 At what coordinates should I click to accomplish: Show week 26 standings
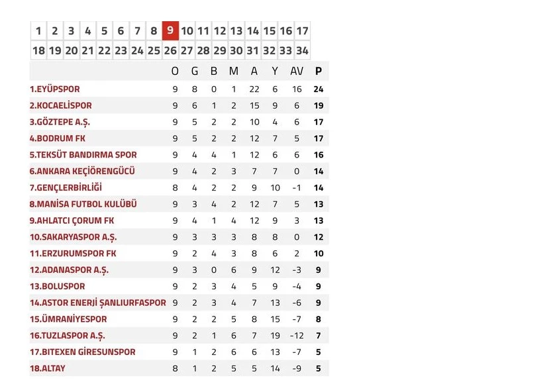(171, 50)
